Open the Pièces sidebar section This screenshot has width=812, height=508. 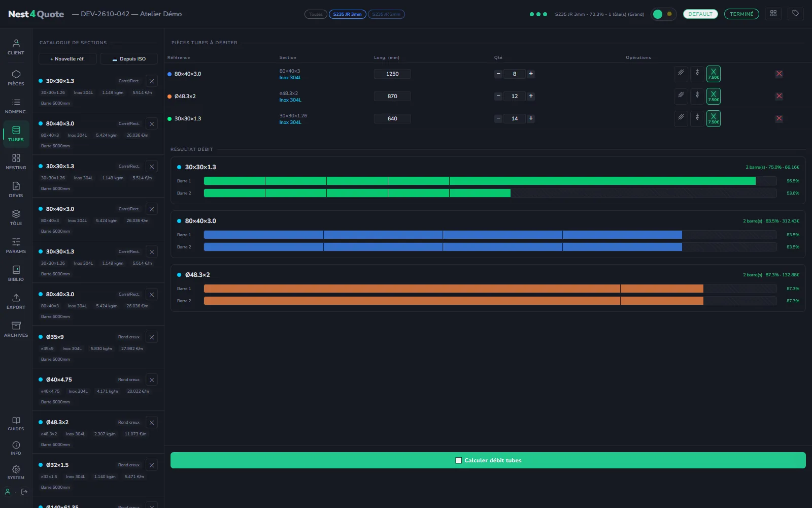16,78
